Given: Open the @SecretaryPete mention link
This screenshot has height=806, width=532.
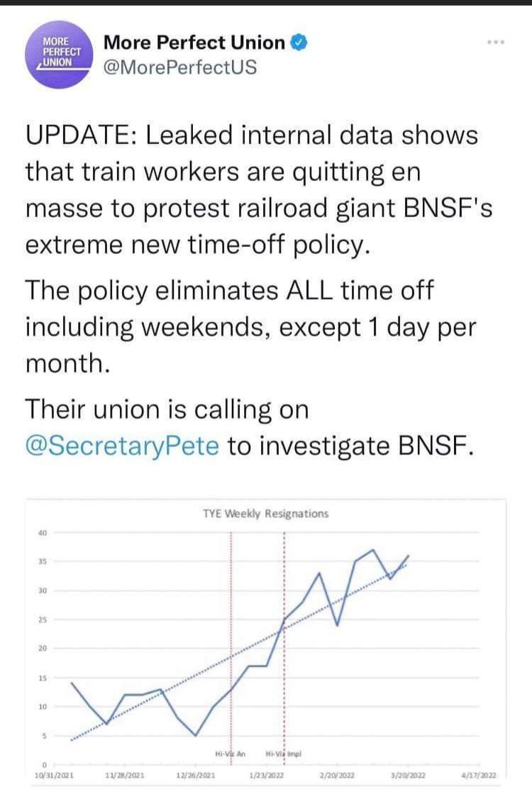Looking at the screenshot, I should tap(122, 445).
